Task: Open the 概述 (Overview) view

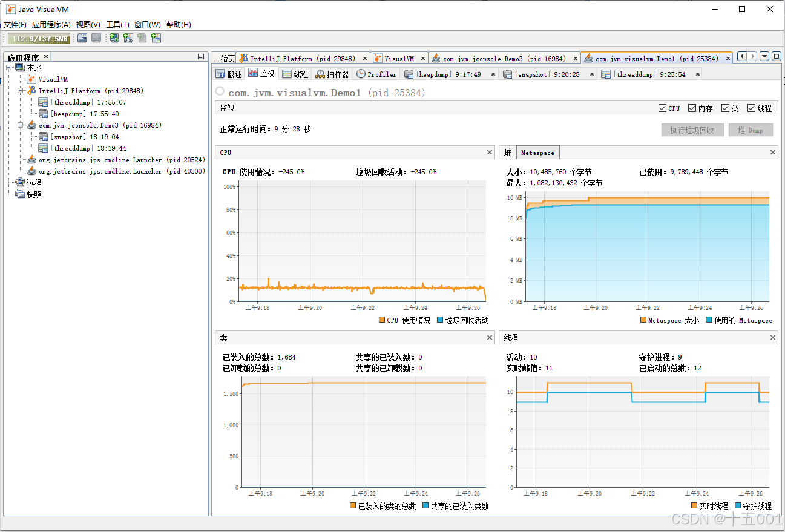Action: click(229, 74)
